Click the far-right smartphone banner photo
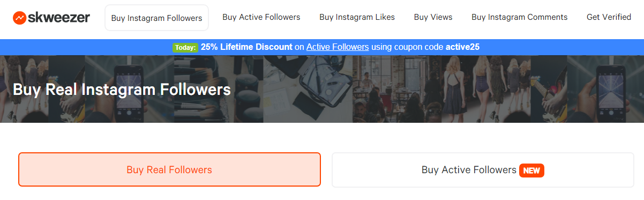Viewport: 644px width, 200px height. coord(605,89)
